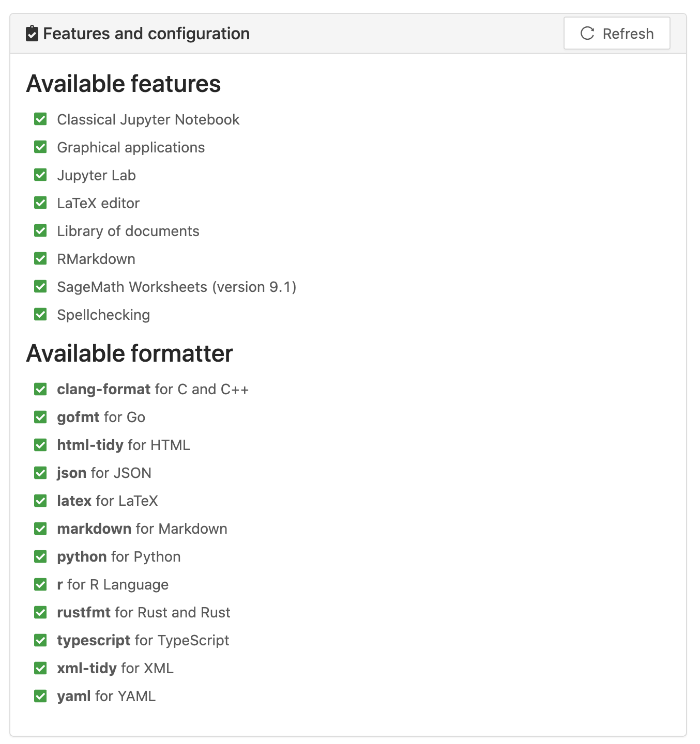Image resolution: width=700 pixels, height=744 pixels.
Task: Click the Classical Jupyter Notebook check icon
Action: [40, 119]
